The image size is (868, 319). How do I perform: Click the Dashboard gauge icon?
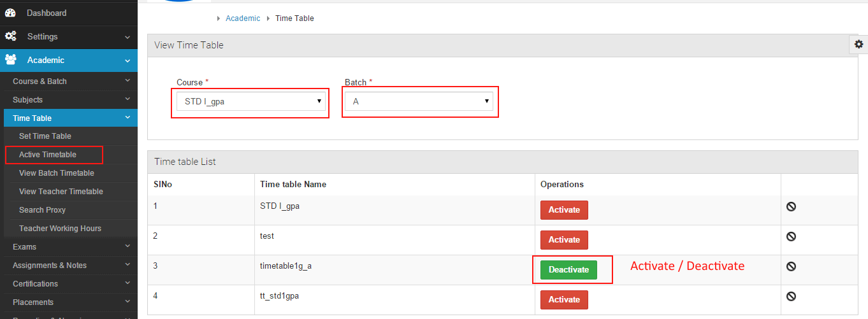10,13
